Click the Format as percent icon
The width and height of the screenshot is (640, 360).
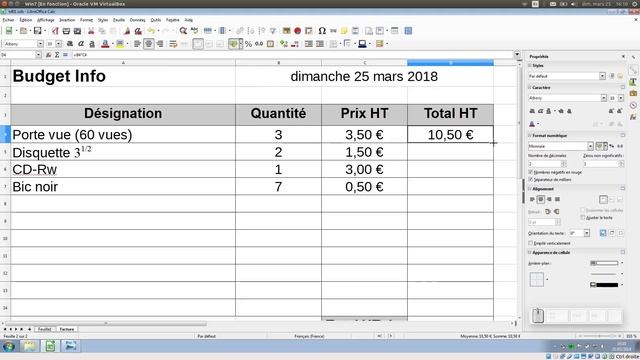pyautogui.click(x=248, y=44)
